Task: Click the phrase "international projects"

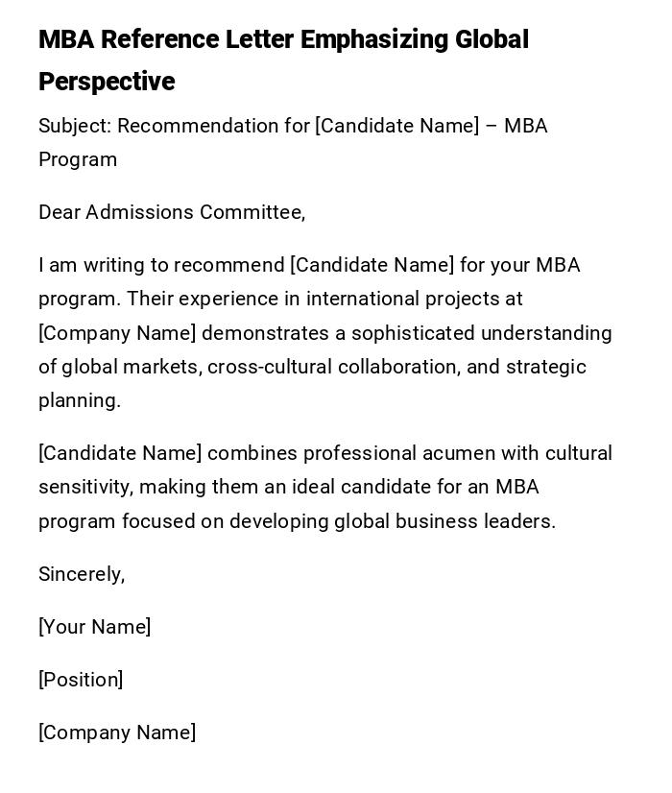Action: coord(403,300)
